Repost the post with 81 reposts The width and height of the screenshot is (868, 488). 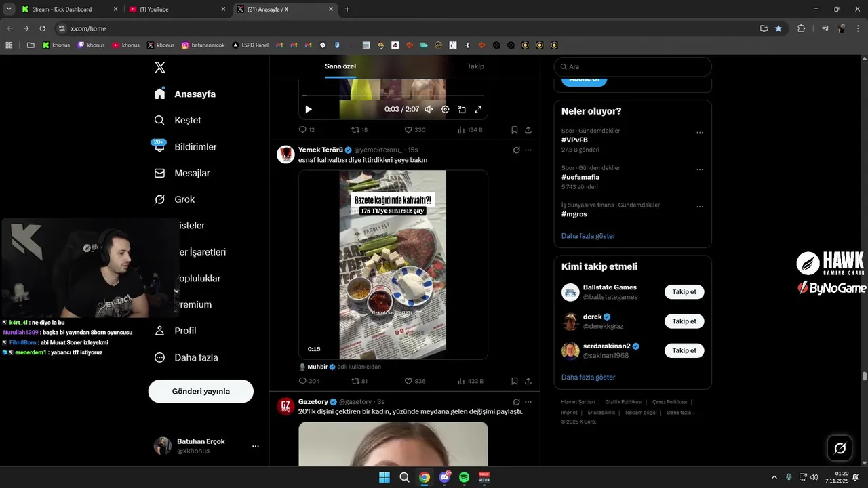(359, 381)
